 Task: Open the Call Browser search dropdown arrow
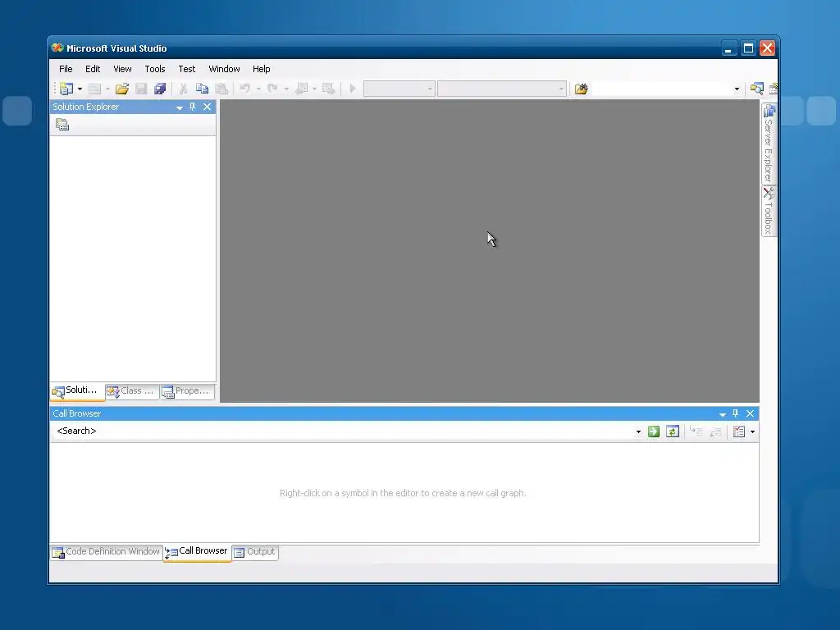[x=638, y=431]
